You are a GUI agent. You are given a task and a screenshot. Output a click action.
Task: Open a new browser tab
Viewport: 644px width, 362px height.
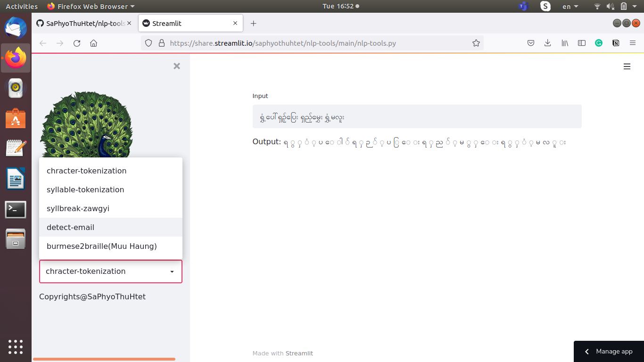(253, 23)
